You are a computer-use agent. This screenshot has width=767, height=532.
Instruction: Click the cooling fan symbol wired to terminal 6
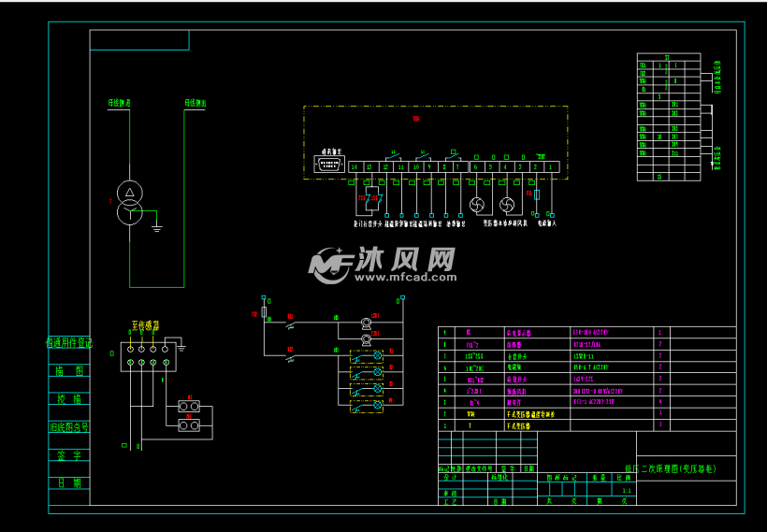(477, 205)
